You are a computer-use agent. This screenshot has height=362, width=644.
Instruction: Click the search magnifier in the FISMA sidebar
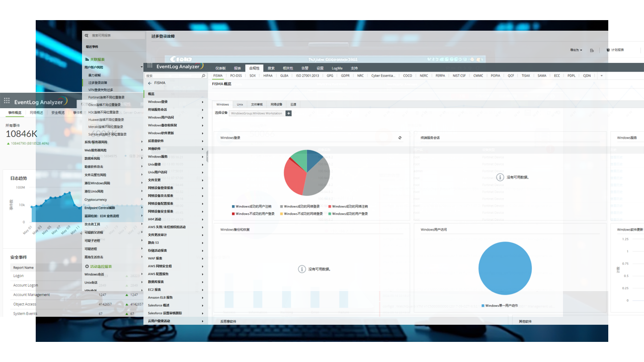(x=203, y=76)
